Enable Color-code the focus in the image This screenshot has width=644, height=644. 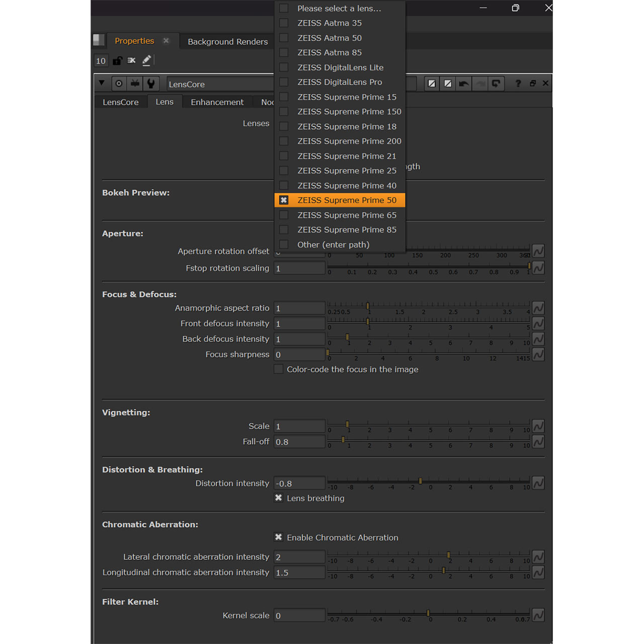tap(278, 369)
